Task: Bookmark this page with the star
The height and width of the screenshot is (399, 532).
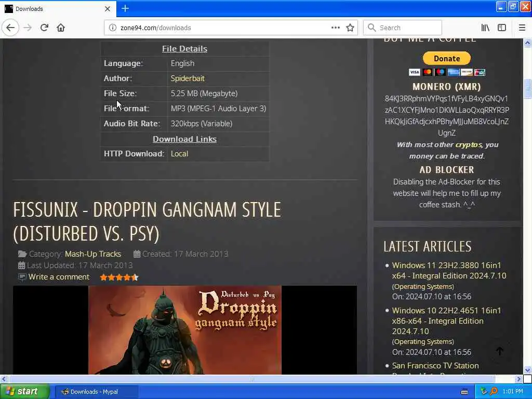Action: [x=350, y=28]
